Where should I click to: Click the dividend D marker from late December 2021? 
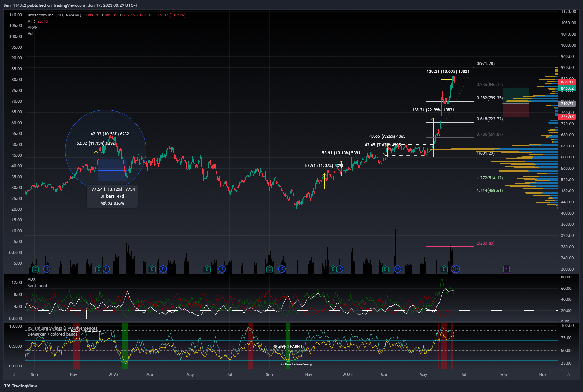click(x=106, y=269)
